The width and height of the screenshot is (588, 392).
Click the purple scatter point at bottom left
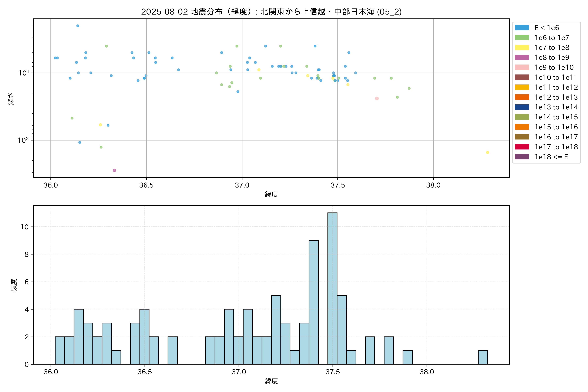coord(114,170)
